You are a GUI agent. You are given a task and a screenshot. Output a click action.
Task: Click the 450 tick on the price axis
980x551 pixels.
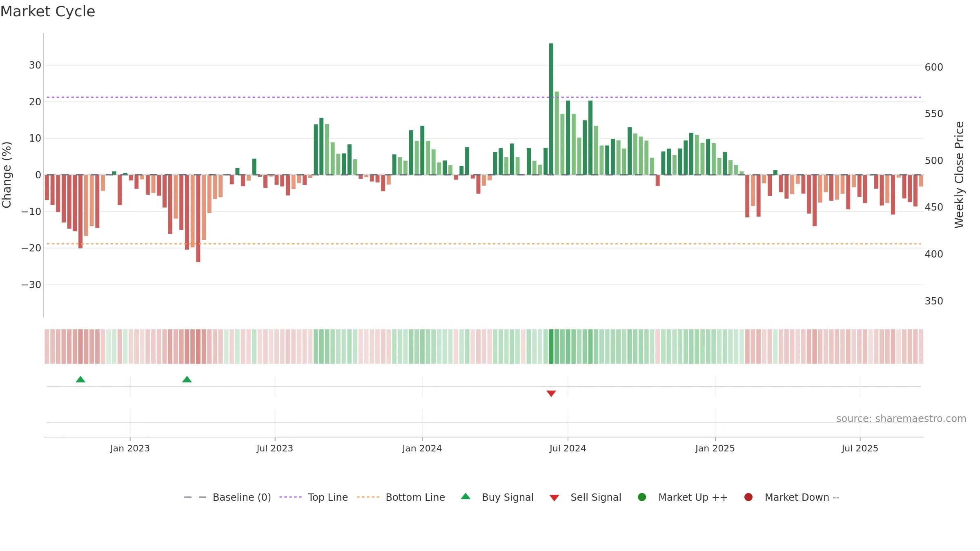click(934, 207)
